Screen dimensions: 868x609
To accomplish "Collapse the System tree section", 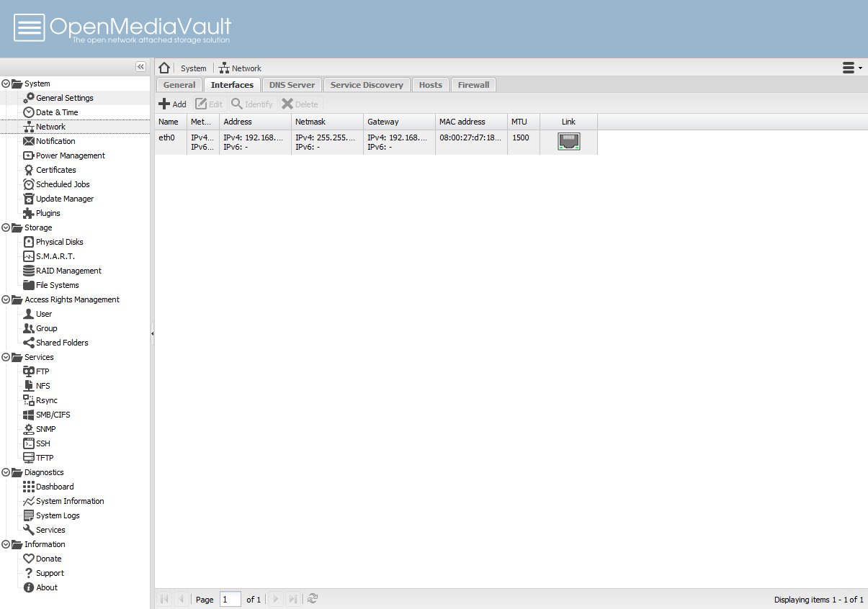I will 6,84.
